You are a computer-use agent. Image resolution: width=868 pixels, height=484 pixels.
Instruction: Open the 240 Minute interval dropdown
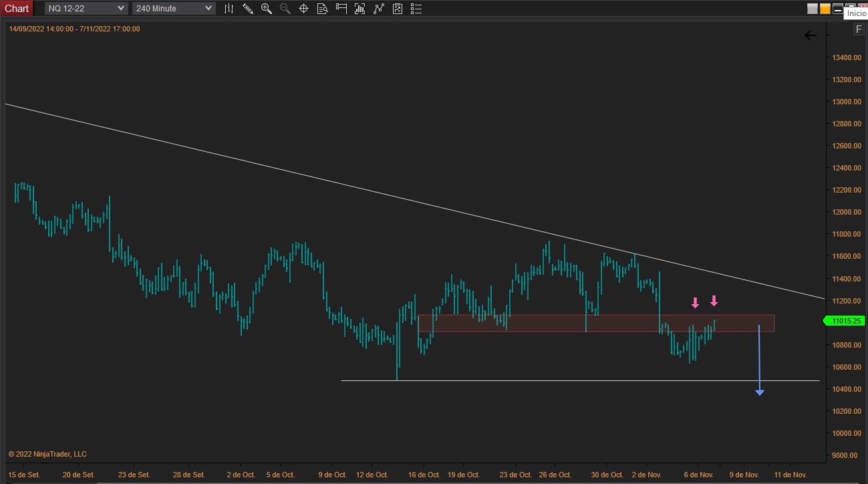pyautogui.click(x=174, y=8)
